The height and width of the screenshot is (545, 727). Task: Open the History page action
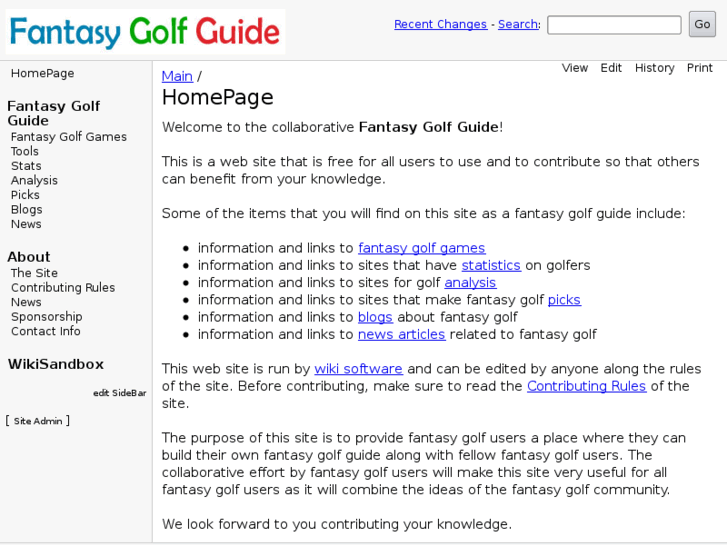(654, 68)
